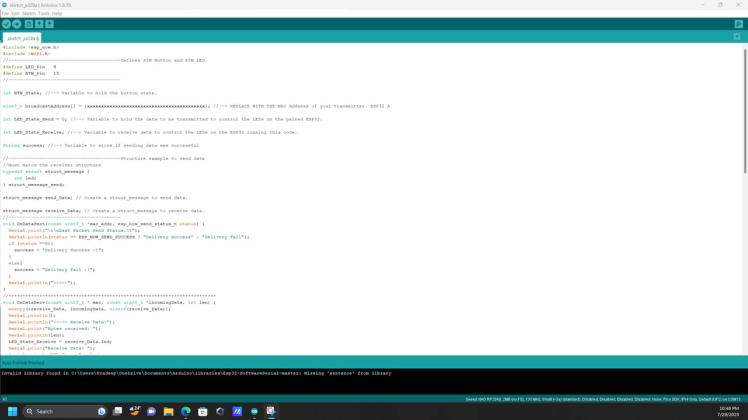
Task: Click the '#define LED_Pin 4' code line
Action: tap(30, 67)
